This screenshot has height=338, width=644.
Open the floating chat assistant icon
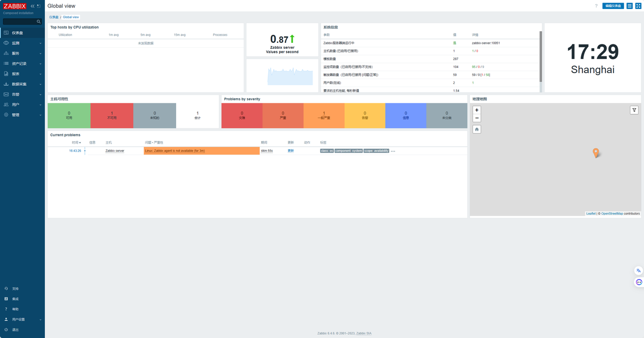tap(639, 282)
